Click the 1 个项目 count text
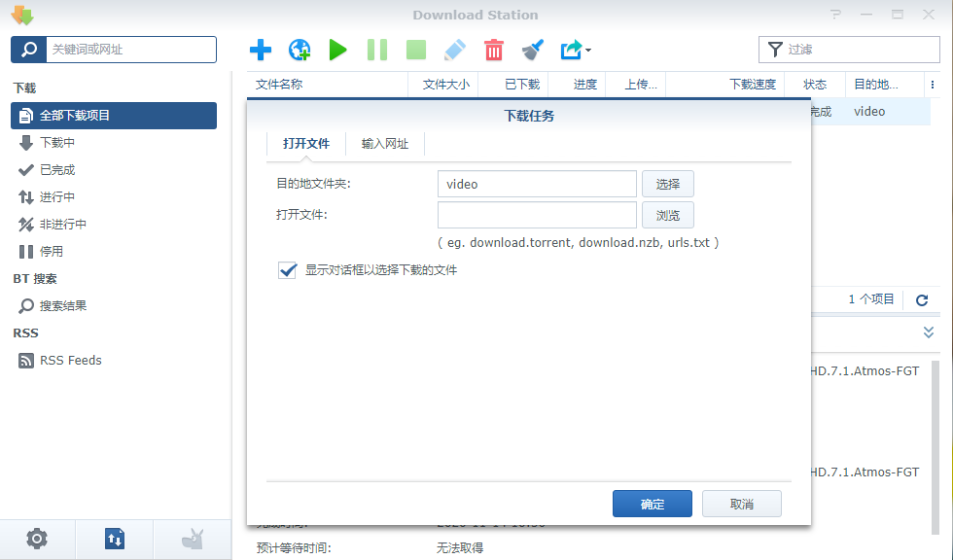Screen dimensions: 953x560 click(871, 299)
